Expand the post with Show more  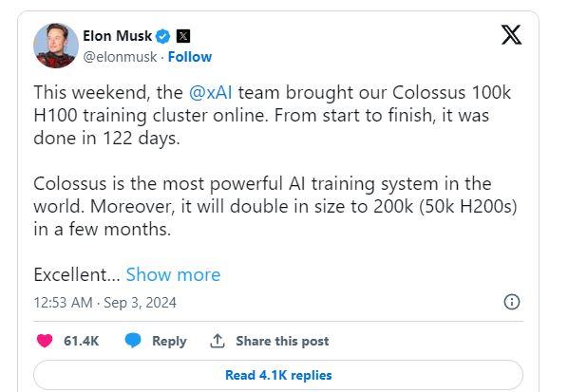(x=173, y=274)
